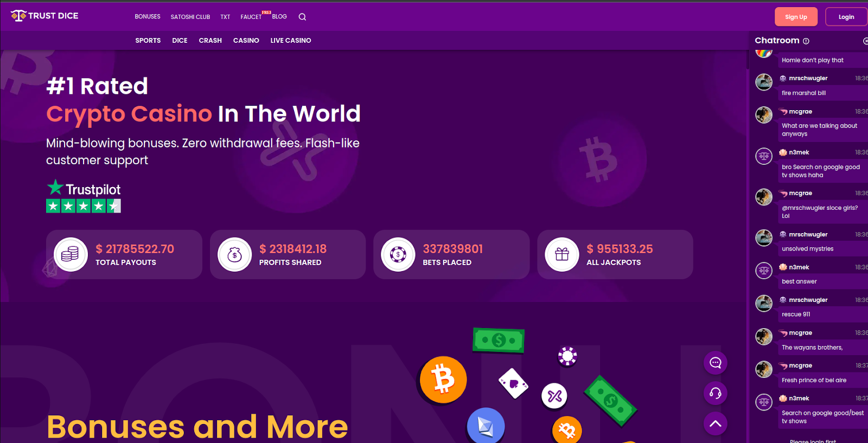Open the Trustpilot star rating

(84, 196)
